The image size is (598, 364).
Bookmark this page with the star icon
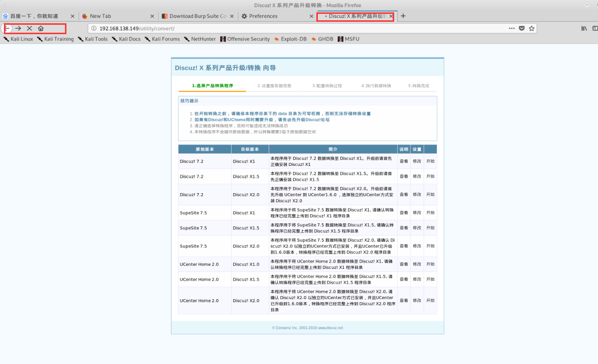[532, 28]
